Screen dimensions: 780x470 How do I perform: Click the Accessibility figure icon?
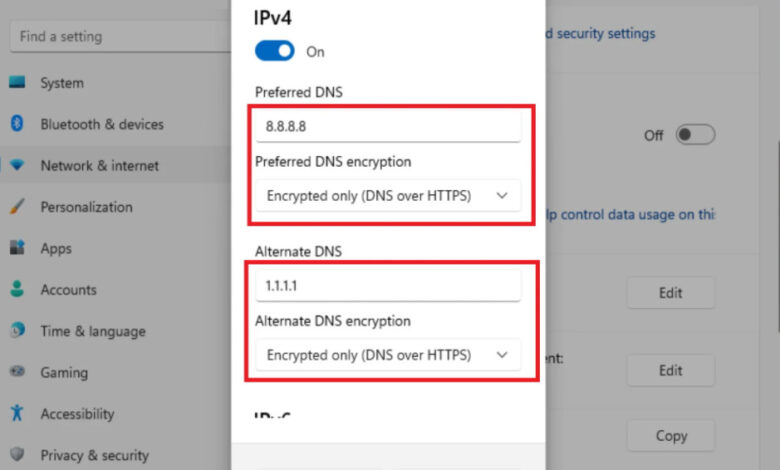click(x=17, y=413)
